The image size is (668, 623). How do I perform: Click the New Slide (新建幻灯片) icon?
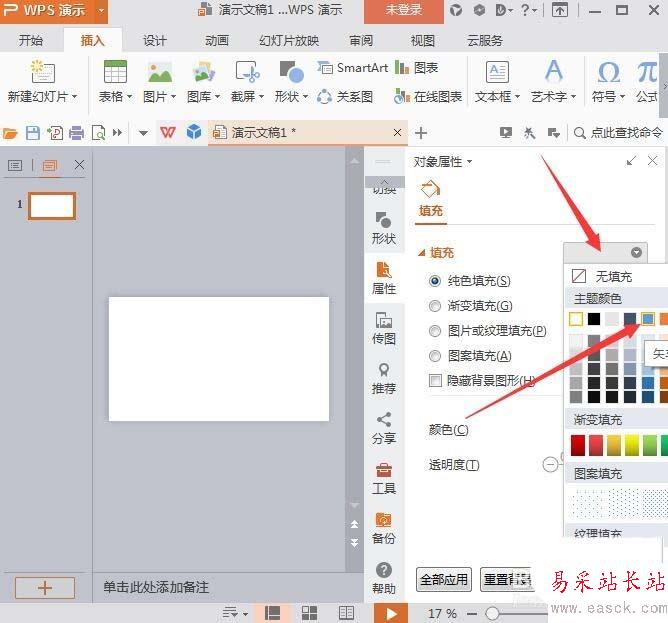click(x=43, y=72)
